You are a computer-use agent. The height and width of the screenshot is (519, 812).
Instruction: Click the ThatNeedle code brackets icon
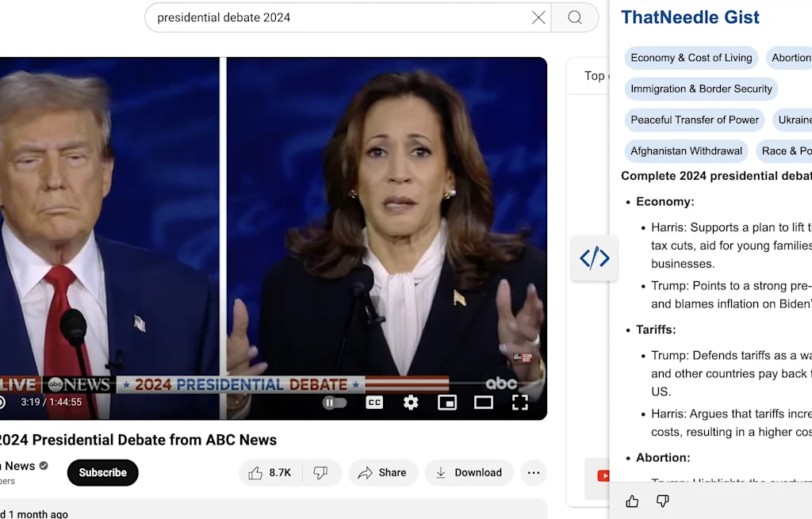tap(595, 258)
